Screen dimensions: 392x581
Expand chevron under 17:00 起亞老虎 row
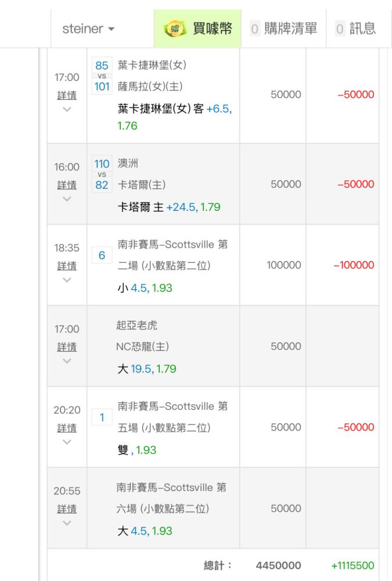pos(67,361)
